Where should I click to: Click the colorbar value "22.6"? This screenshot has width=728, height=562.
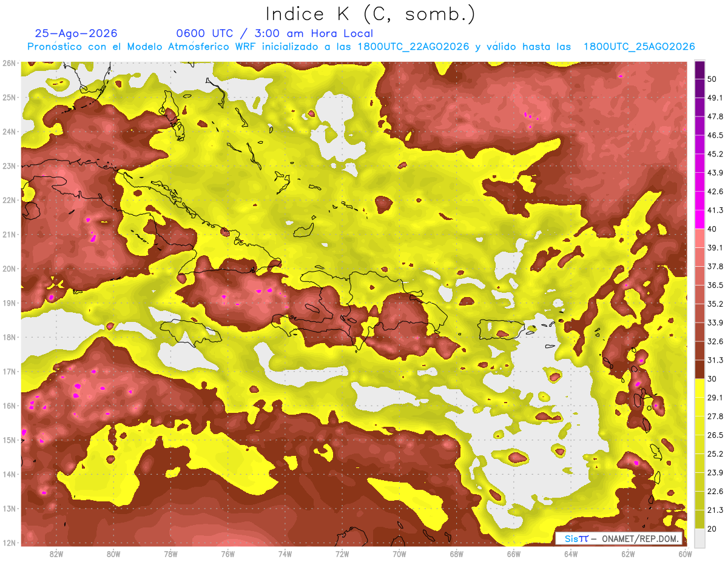click(715, 491)
